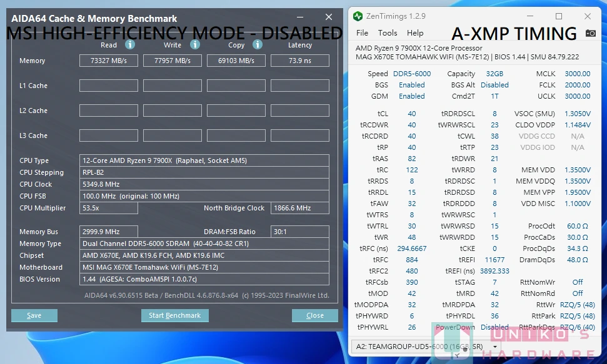Viewport: 607px width, 364px height.
Task: Click the Memory Read 73327 MB/s field
Action: 109,61
